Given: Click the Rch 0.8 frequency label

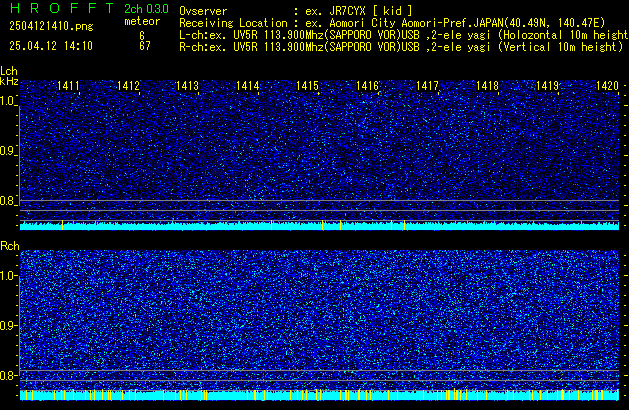Looking at the screenshot, I should click(x=8, y=375).
